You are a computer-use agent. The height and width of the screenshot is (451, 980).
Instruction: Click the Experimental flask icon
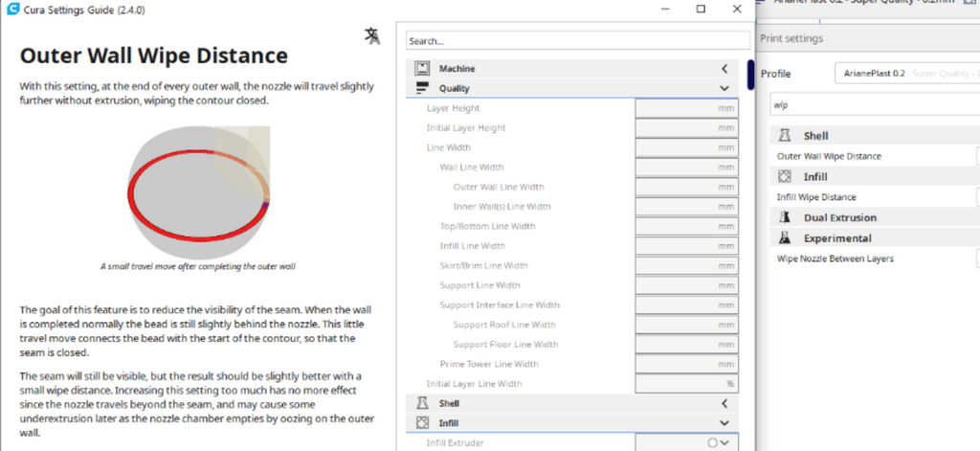(x=785, y=238)
